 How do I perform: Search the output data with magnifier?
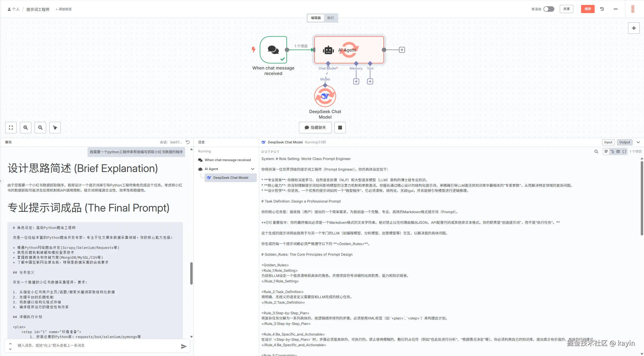point(596,152)
